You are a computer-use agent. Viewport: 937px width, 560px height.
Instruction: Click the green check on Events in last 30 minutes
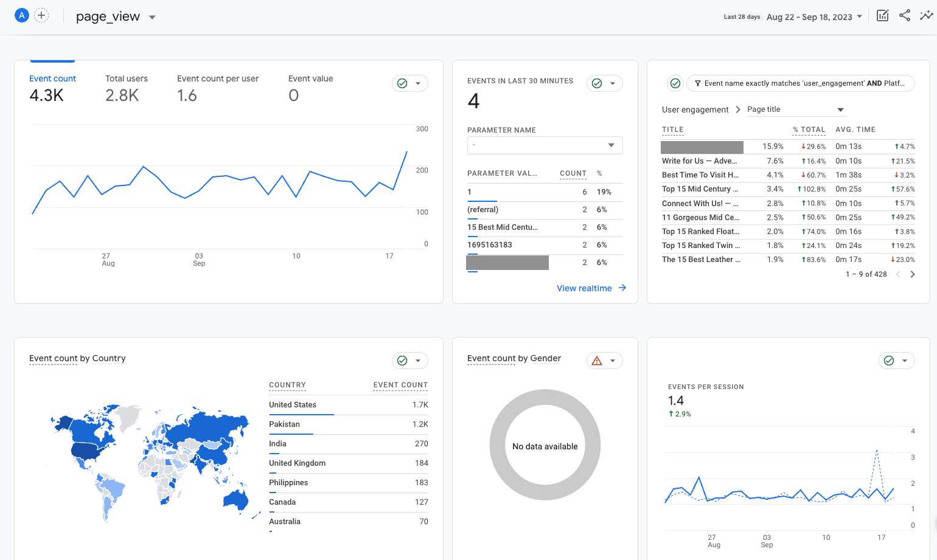(x=597, y=83)
